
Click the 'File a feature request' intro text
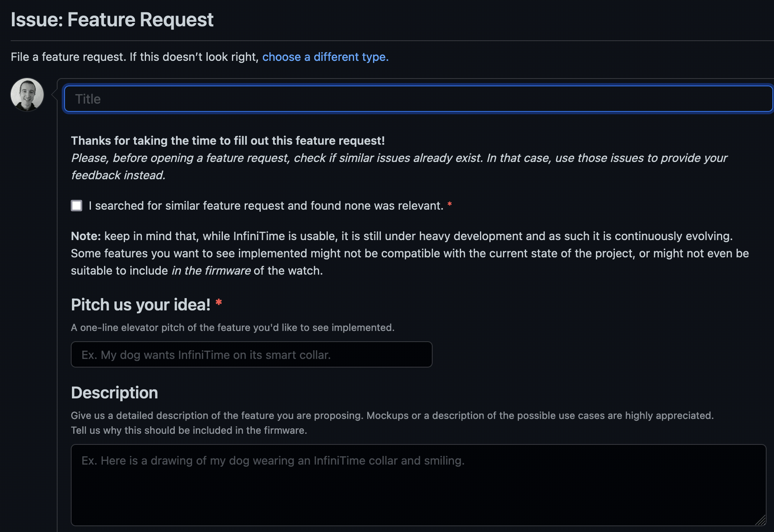tap(135, 57)
